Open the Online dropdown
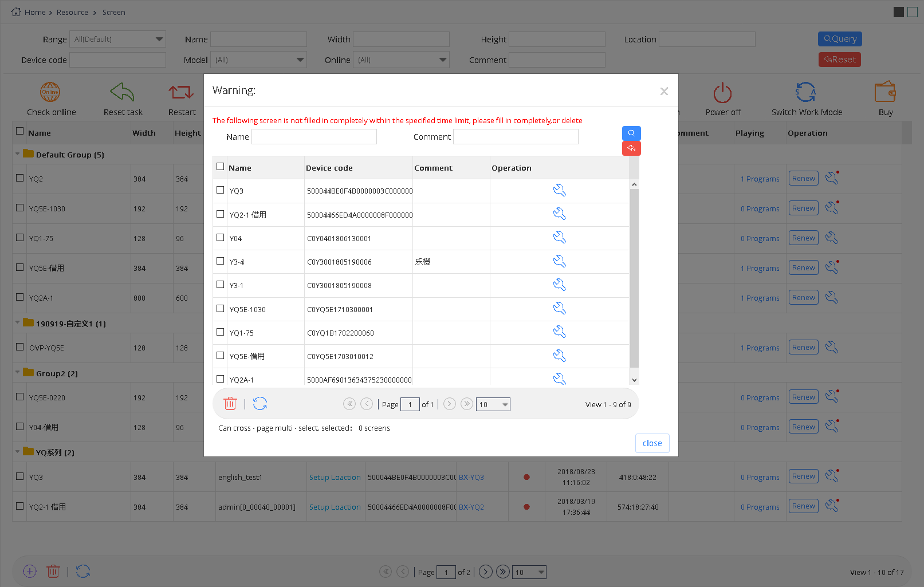This screenshot has width=924, height=587. [401, 60]
